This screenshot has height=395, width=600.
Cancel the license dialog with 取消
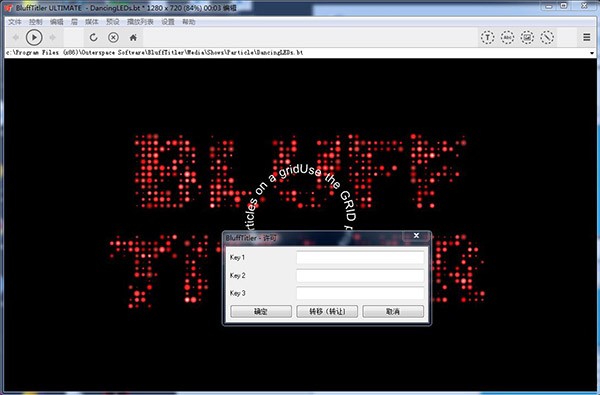point(393,312)
